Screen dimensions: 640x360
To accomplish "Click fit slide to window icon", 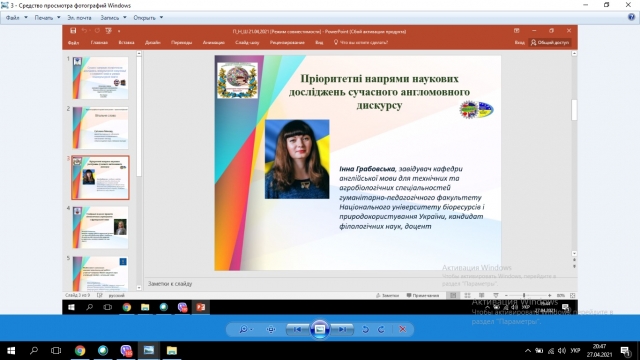I will point(572,295).
